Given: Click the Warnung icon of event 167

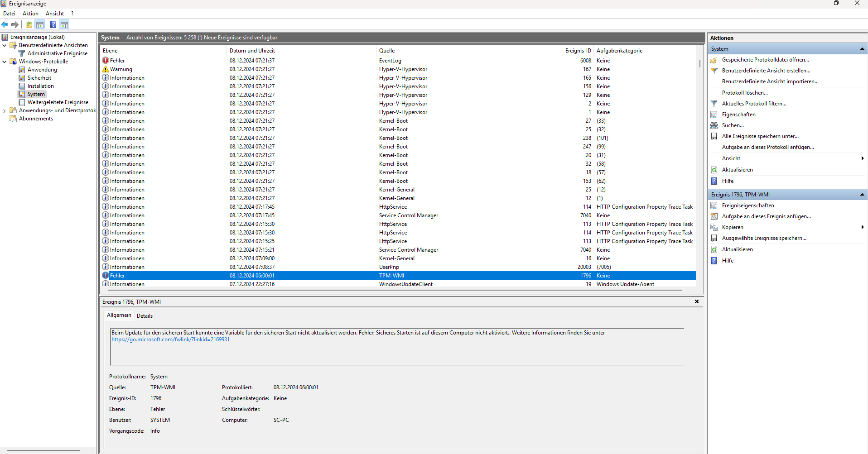Looking at the screenshot, I should click(x=106, y=69).
